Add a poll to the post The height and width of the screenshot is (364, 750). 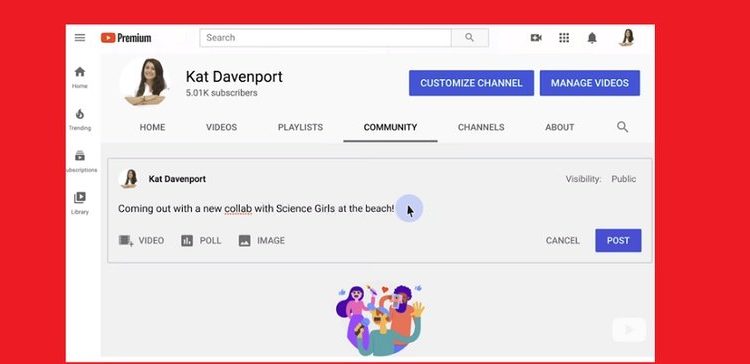(x=201, y=241)
